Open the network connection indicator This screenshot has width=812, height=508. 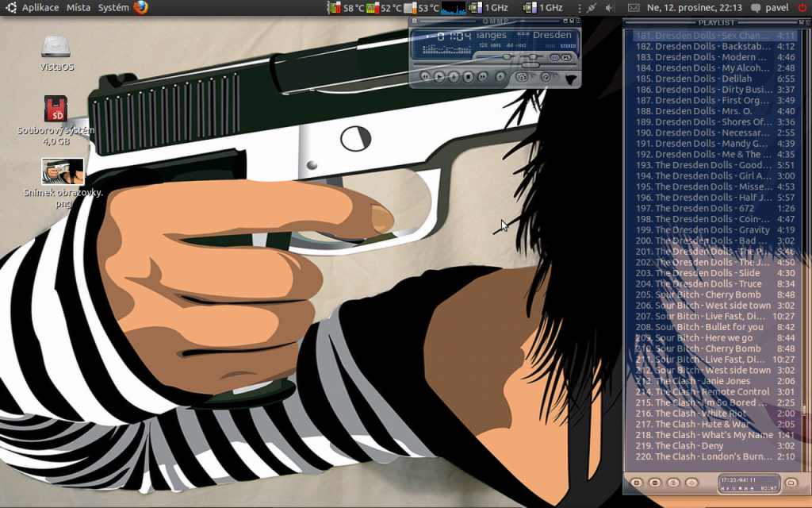point(592,8)
